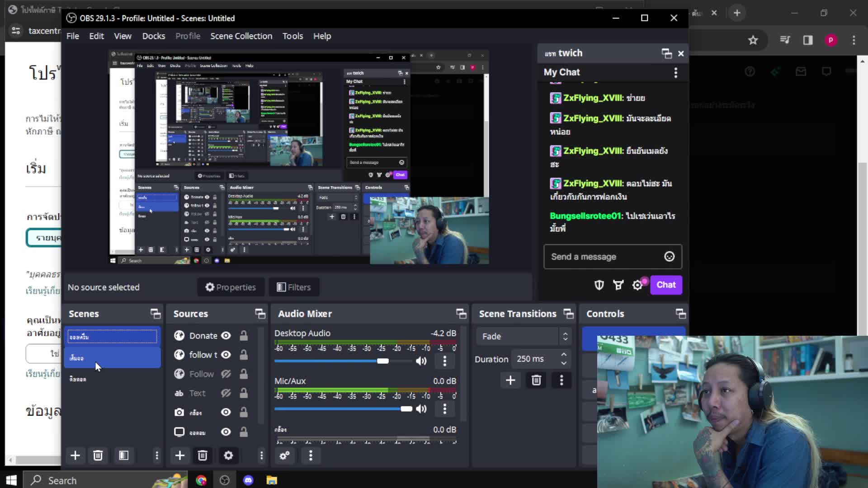Show the hidden Text source
Screen dimensions: 868x488
226,393
